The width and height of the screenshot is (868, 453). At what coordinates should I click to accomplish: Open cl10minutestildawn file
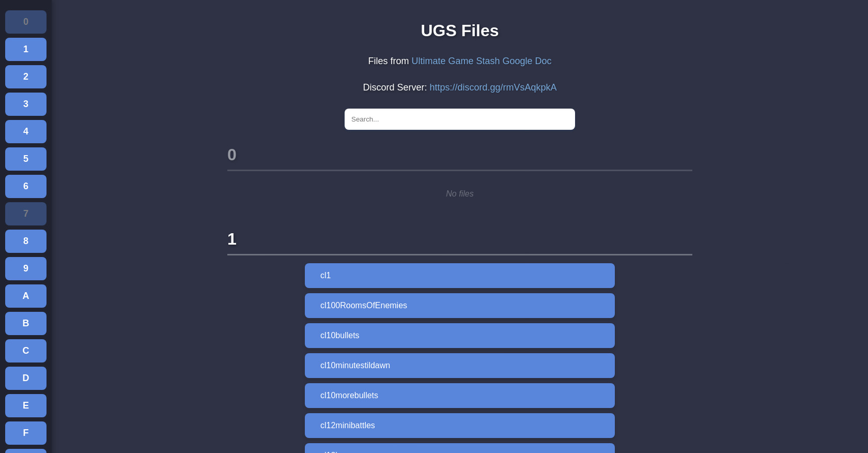(460, 366)
